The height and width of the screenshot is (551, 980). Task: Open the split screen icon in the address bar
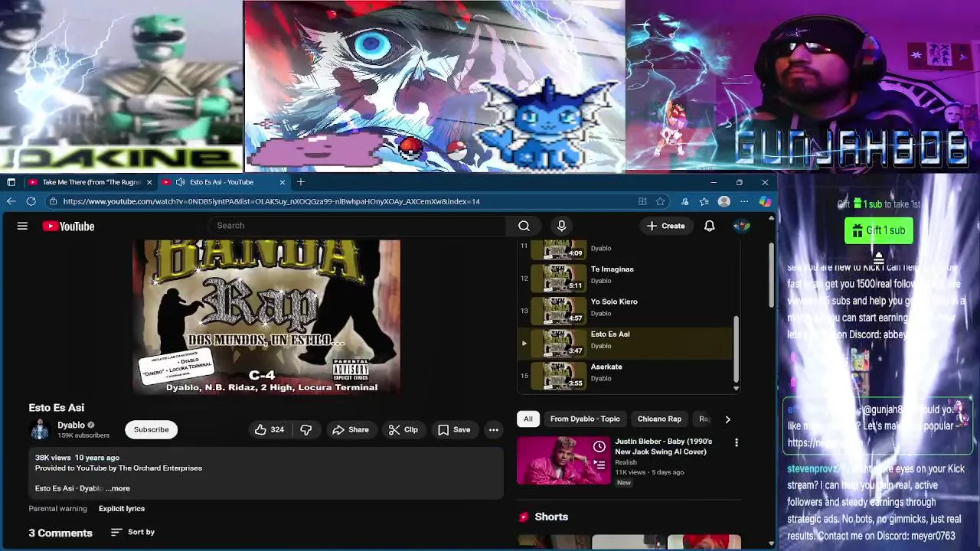(642, 201)
